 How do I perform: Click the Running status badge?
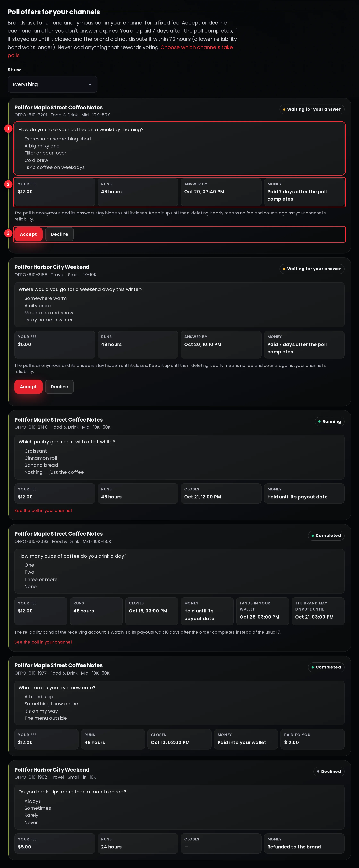pyautogui.click(x=329, y=421)
